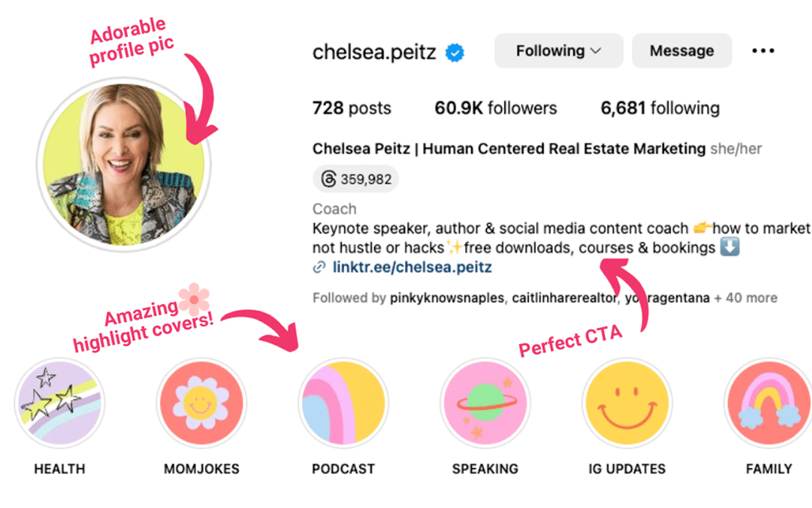The height and width of the screenshot is (508, 812).
Task: Open the FAMILY story highlight
Action: [x=768, y=403]
